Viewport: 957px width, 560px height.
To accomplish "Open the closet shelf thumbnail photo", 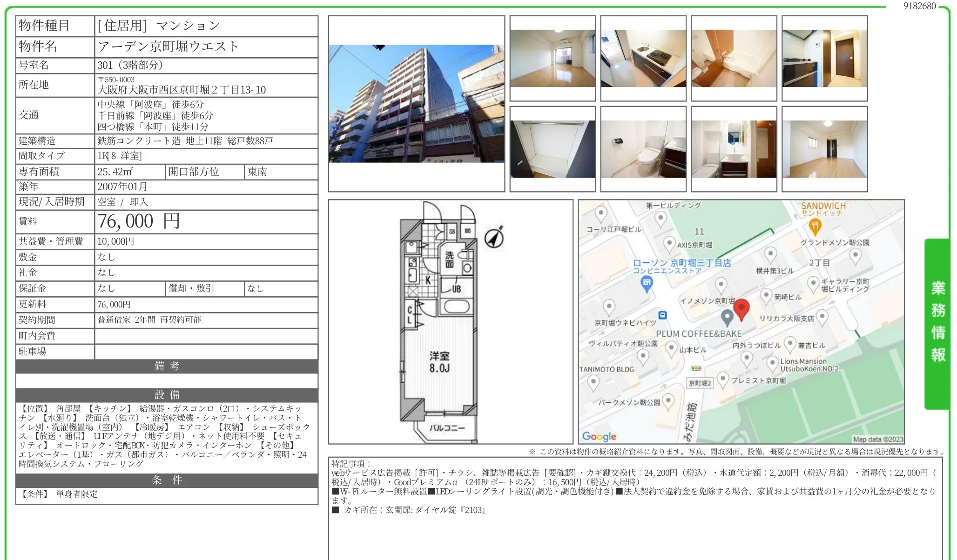I will [552, 149].
